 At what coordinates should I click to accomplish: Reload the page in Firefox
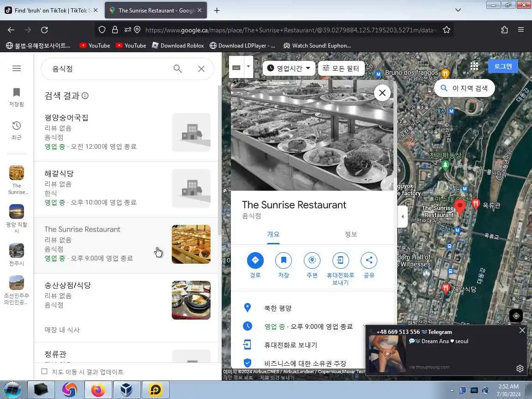point(44,30)
